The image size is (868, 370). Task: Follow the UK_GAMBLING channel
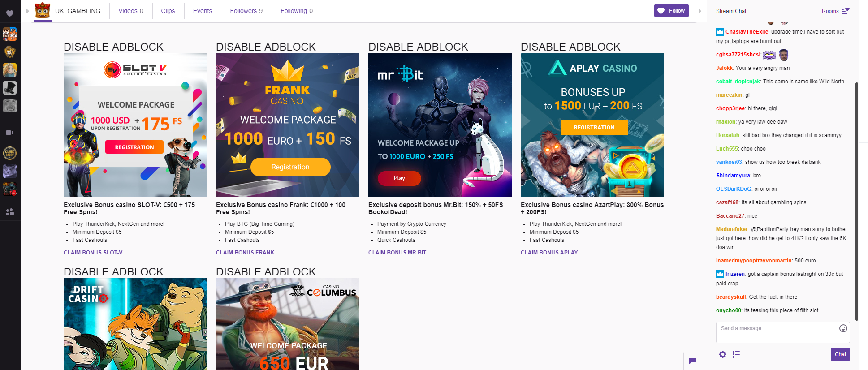(x=671, y=11)
